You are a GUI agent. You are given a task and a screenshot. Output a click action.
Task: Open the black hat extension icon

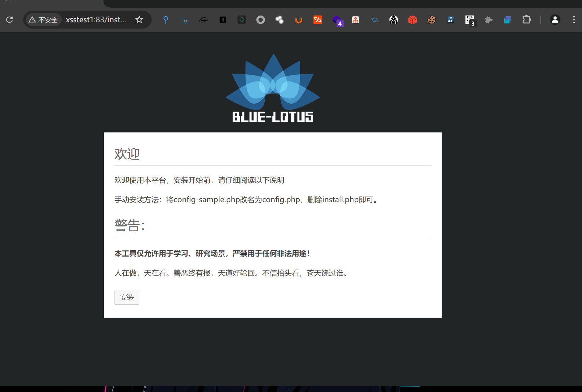204,20
